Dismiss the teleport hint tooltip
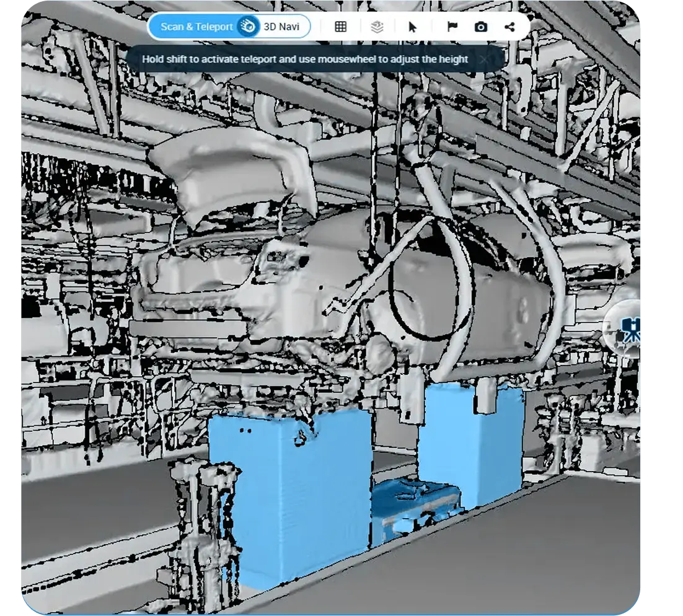The image size is (683, 616). pyautogui.click(x=484, y=59)
